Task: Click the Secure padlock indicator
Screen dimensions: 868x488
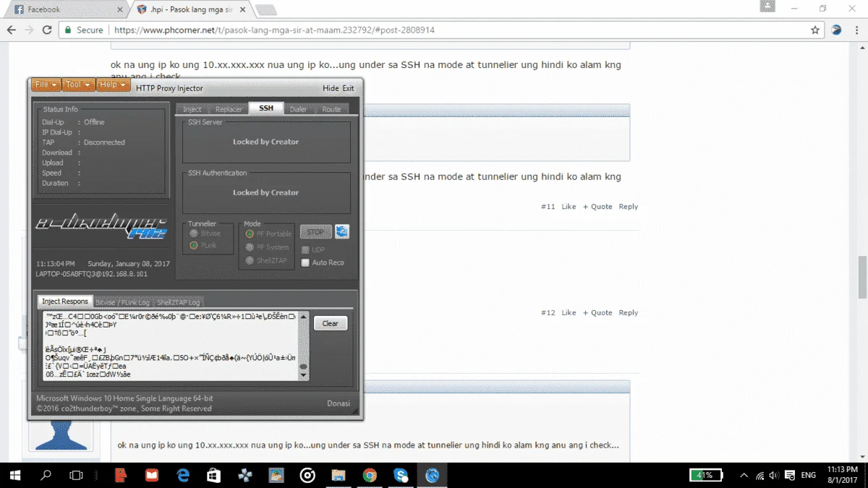Action: click(84, 30)
